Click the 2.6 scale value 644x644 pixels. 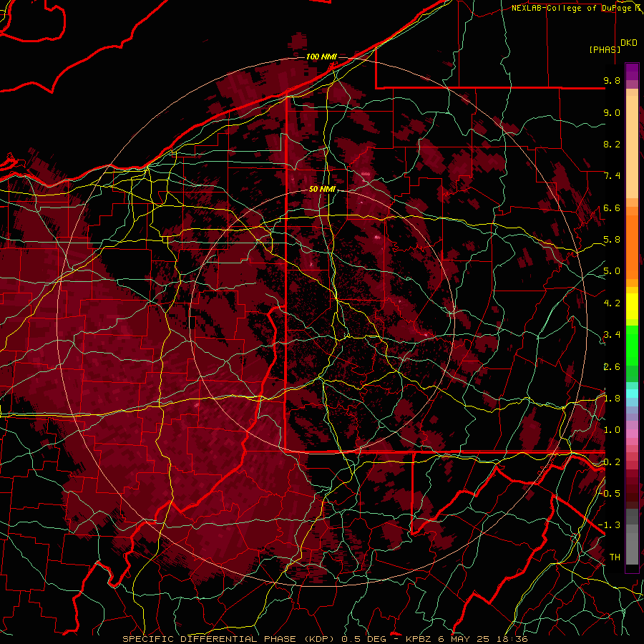612,367
